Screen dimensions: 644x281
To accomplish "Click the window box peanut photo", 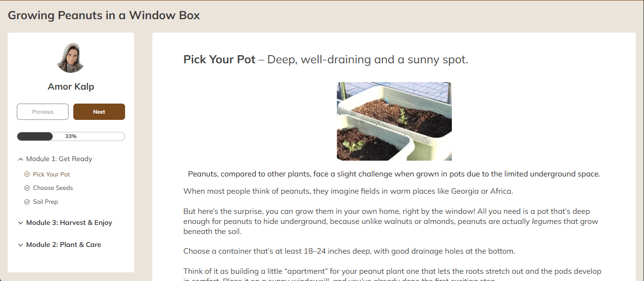I will [x=394, y=121].
